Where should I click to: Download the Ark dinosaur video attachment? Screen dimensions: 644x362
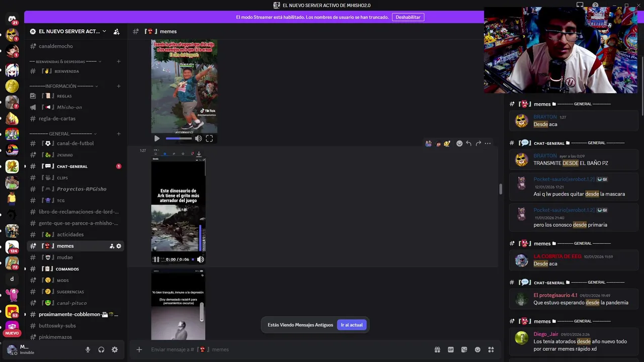coord(199,154)
